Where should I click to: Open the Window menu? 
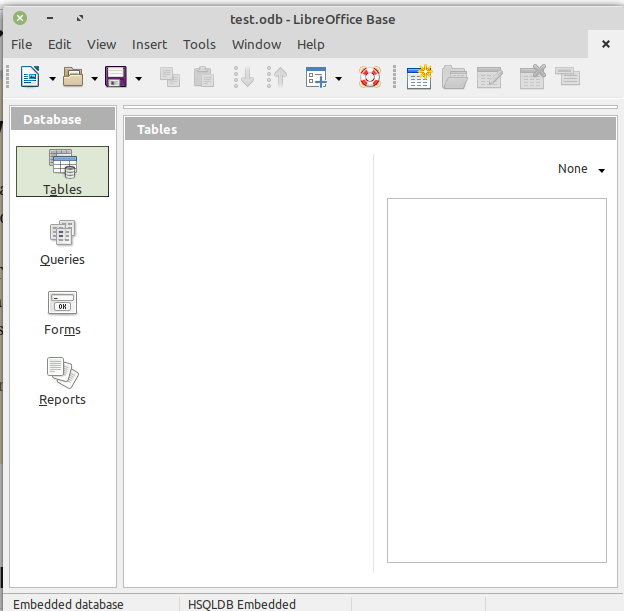(x=256, y=44)
